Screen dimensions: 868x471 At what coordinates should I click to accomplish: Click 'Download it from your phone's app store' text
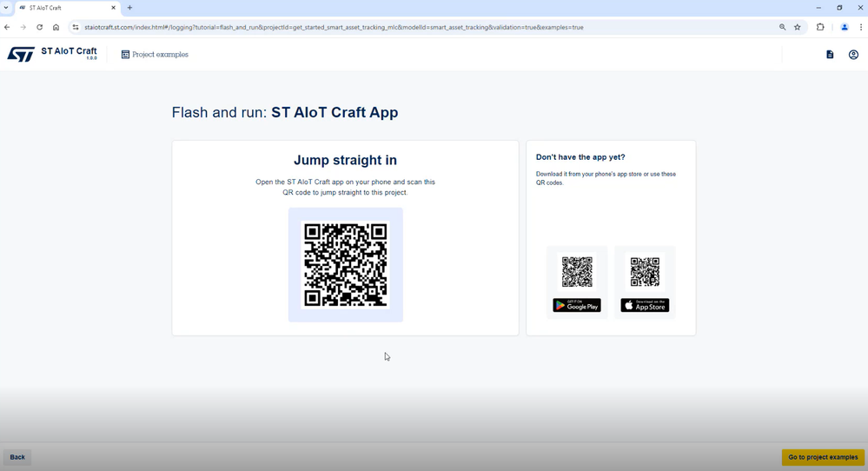tap(606, 178)
